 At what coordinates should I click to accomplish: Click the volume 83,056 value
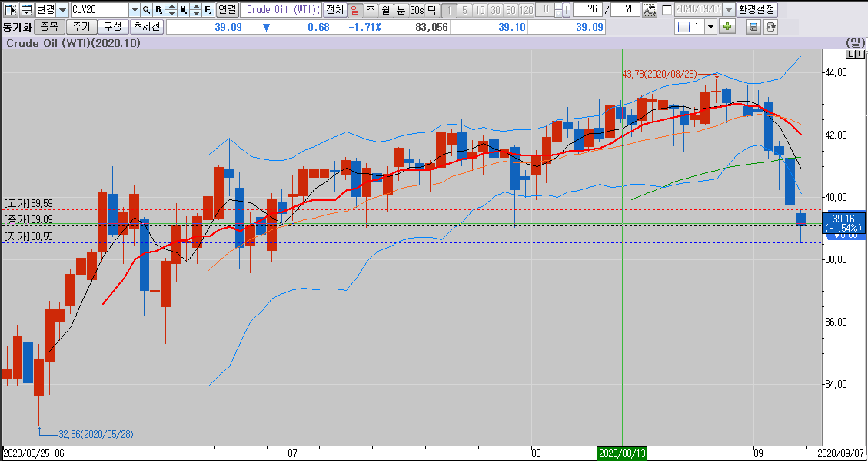[431, 27]
